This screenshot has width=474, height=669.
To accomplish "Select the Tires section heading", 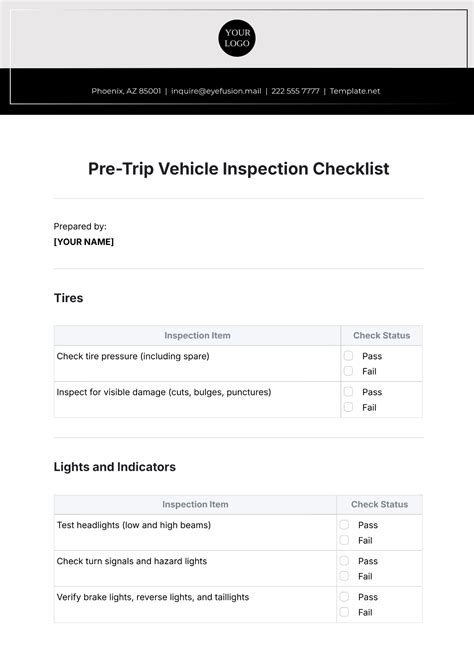I will pyautogui.click(x=68, y=298).
